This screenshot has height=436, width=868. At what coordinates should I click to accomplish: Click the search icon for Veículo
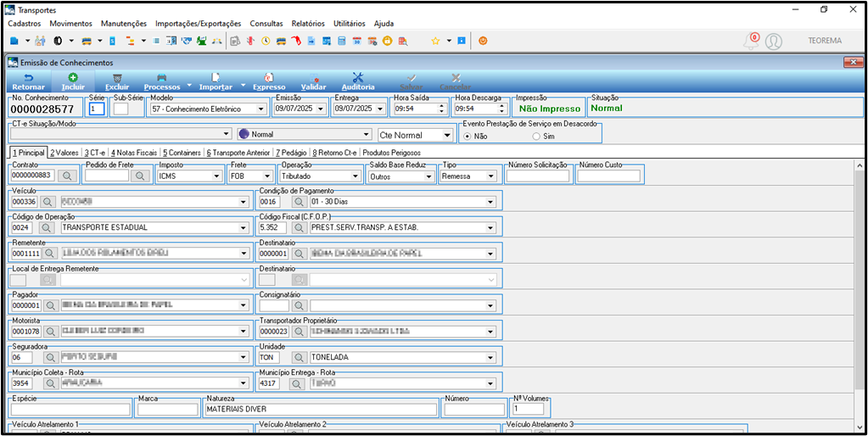(49, 203)
